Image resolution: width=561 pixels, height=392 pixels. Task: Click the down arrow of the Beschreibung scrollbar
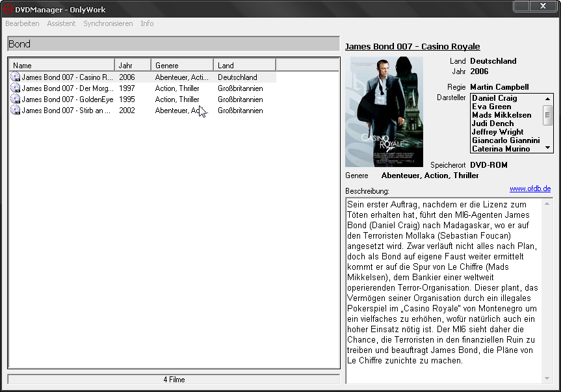547,378
